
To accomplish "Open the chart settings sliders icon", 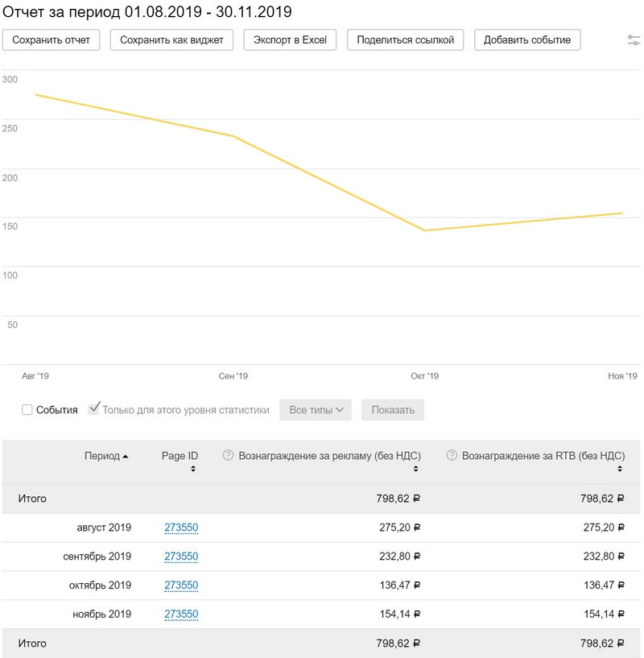I will 634,40.
